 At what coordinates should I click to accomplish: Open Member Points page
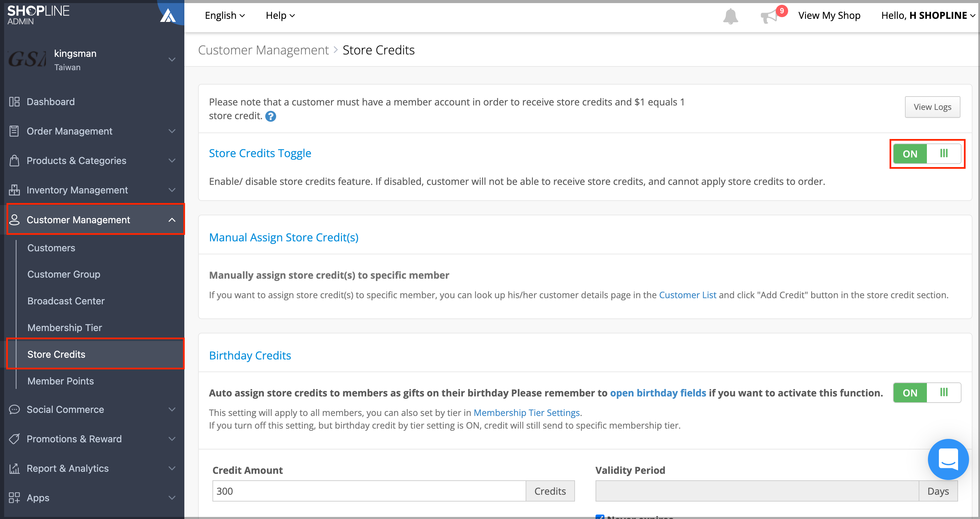61,381
